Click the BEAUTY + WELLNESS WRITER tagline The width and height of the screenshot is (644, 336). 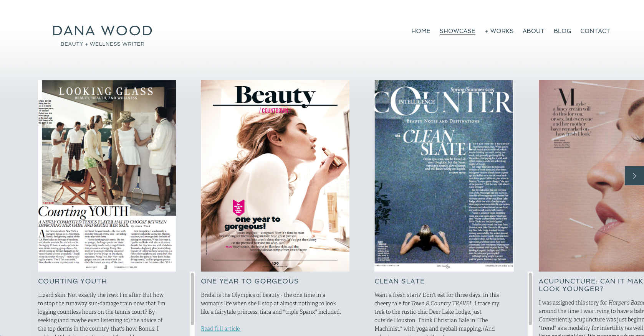[103, 44]
